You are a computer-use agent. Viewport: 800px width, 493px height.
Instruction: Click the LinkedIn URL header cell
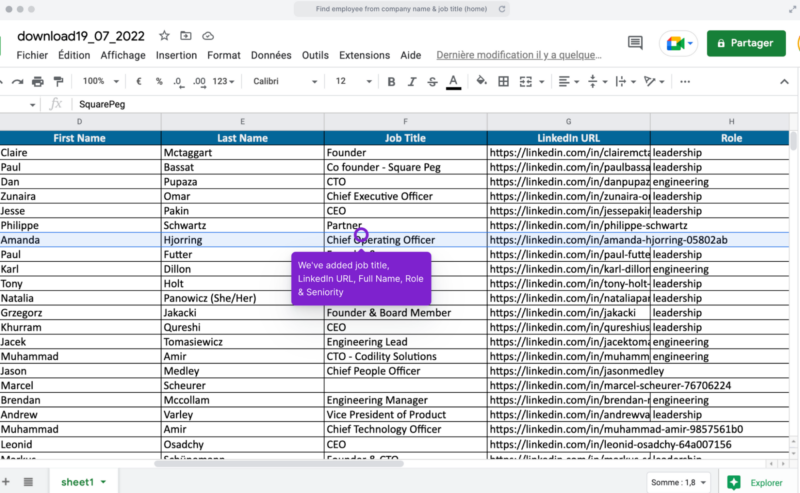568,138
